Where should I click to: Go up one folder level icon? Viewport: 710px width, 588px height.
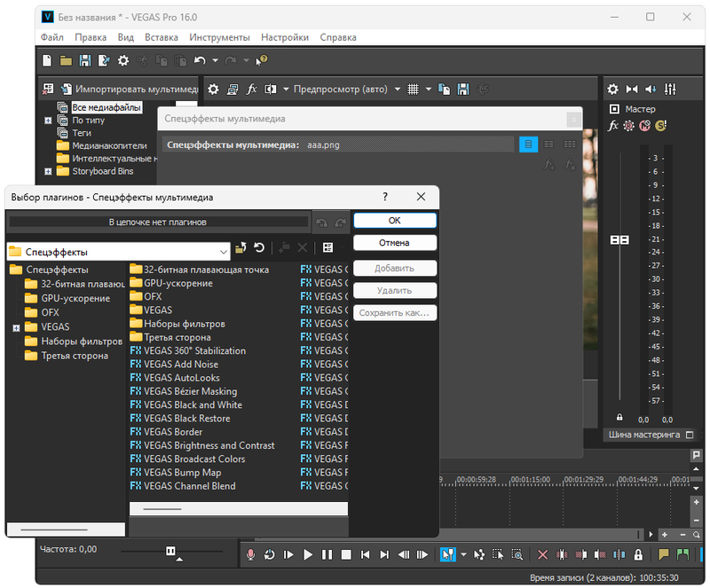[x=241, y=248]
